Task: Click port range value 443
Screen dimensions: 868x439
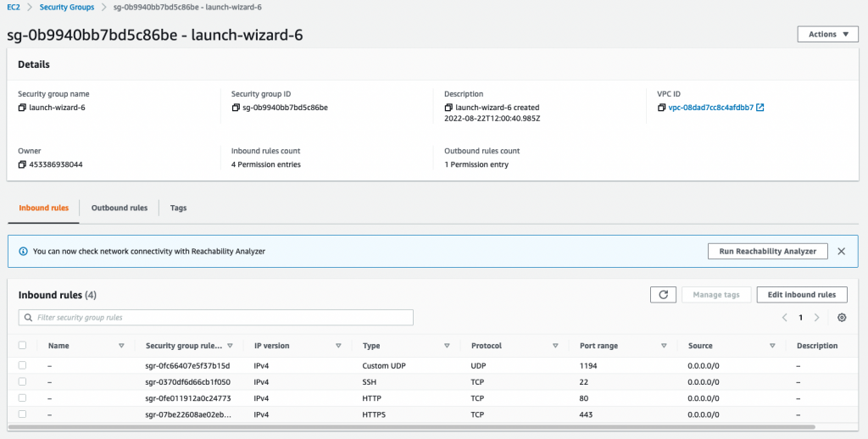Action: click(587, 414)
